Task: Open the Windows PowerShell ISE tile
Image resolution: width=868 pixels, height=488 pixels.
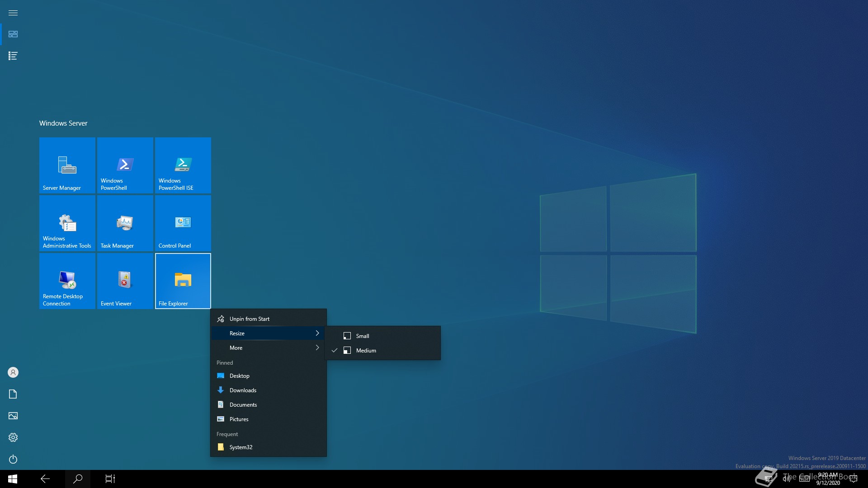Action: pos(183,165)
